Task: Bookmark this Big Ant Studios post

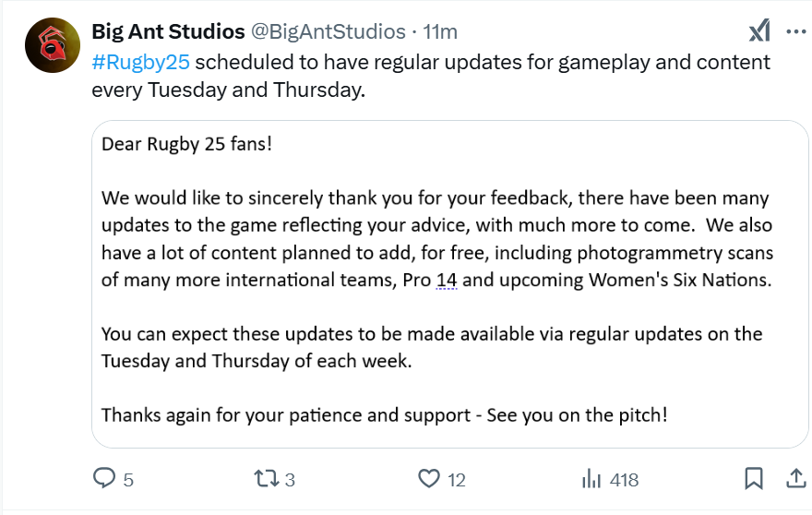Action: tap(754, 478)
